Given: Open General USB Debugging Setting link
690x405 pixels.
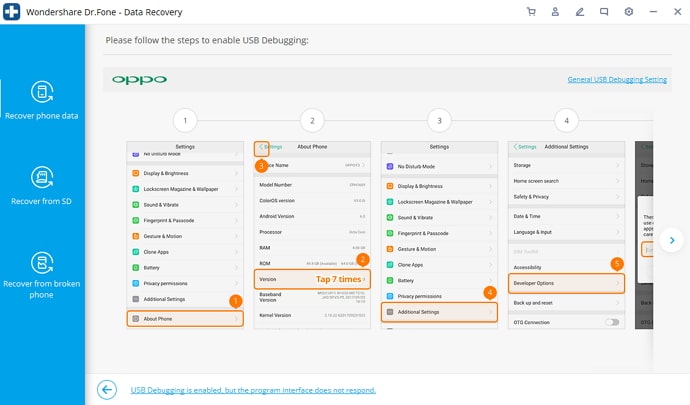Looking at the screenshot, I should (617, 79).
